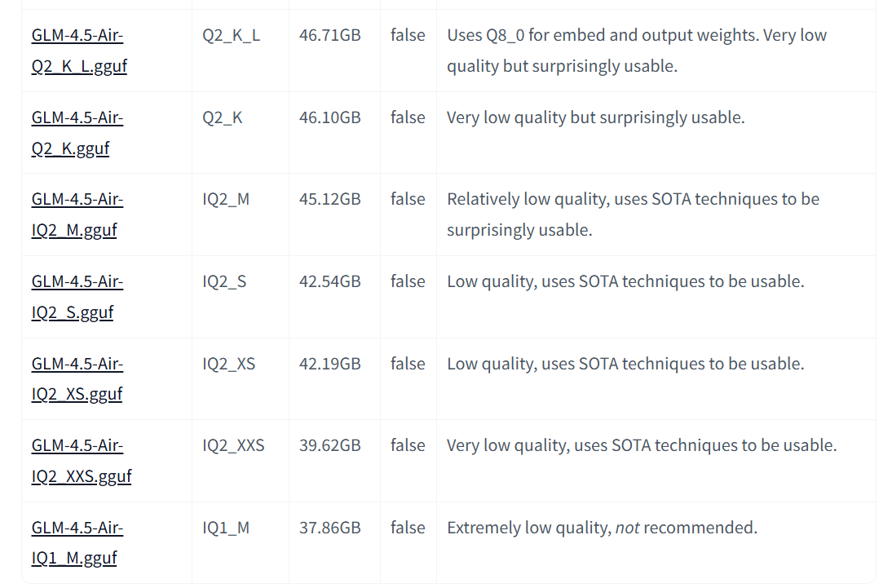The image size is (892, 588).
Task: Click the IQ2_XXS quant type cell
Action: point(233,445)
